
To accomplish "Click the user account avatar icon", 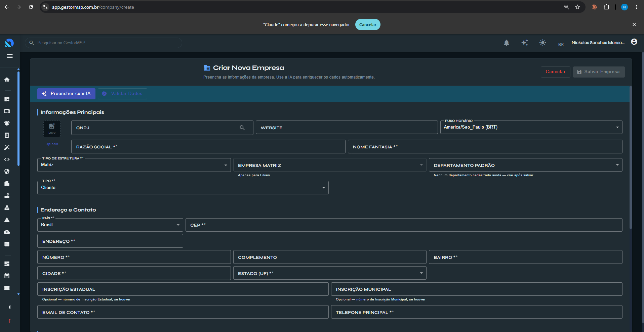I will pyautogui.click(x=634, y=42).
